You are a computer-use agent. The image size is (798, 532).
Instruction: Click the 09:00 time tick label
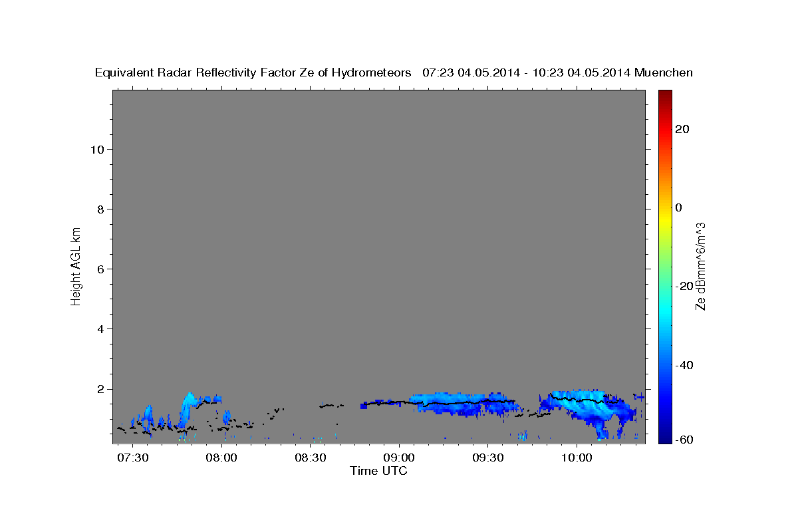[x=399, y=458]
